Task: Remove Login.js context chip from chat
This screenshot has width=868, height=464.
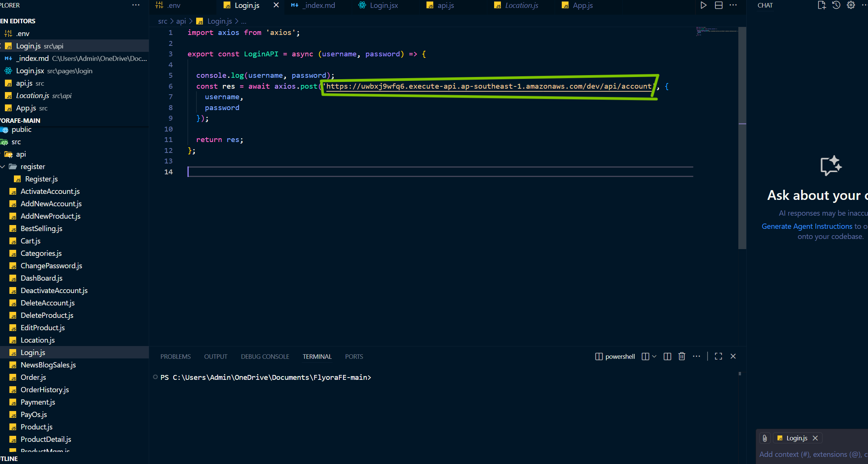Action: click(815, 438)
